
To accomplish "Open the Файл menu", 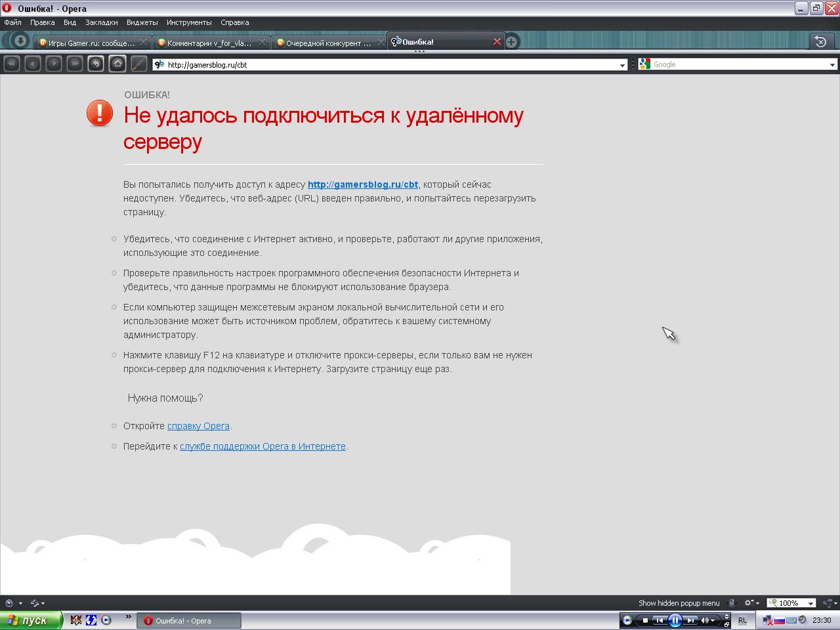I will click(x=12, y=22).
